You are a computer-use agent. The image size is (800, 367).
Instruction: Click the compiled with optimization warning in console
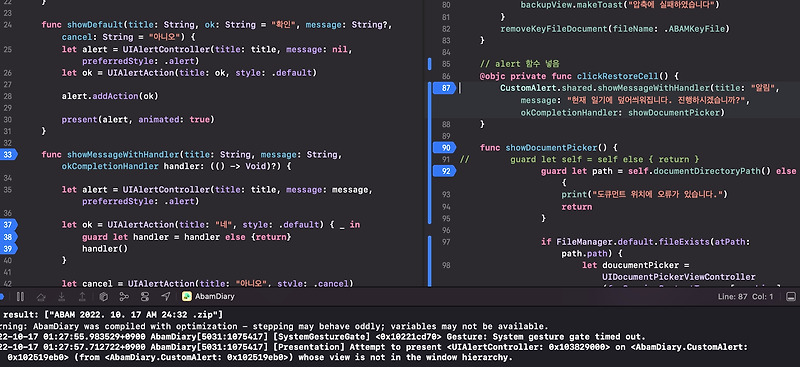(x=274, y=326)
